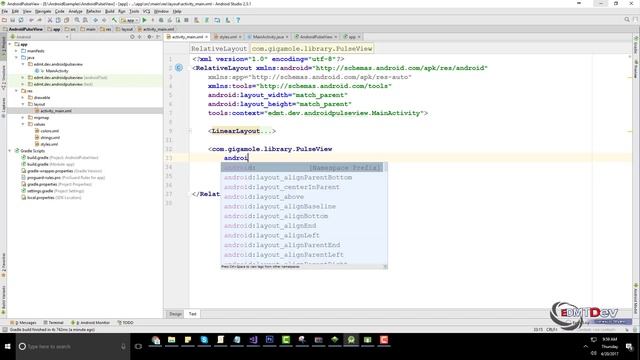Click the layout breadcrumb in navigation bar
The height and width of the screenshot is (360, 640).
(125, 29)
